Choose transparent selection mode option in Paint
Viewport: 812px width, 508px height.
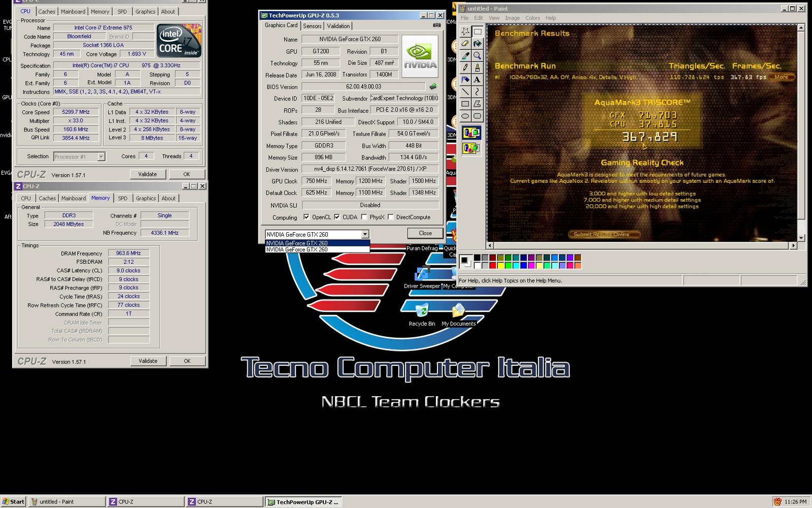[471, 148]
